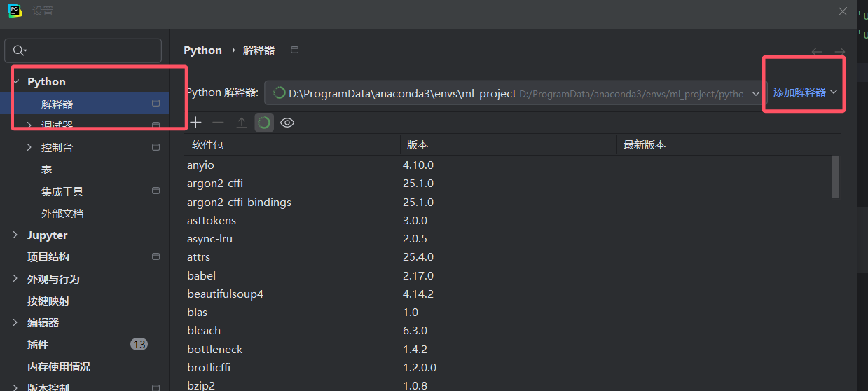868x391 pixels.
Task: Click version 1.2.0.0 cell
Action: point(420,367)
